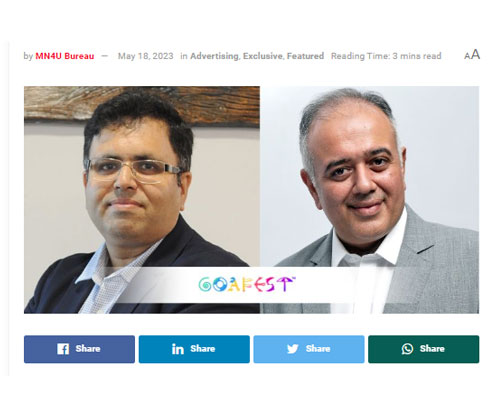Adjust font size with the AA icon
The width and height of the screenshot is (500, 400).
point(472,55)
